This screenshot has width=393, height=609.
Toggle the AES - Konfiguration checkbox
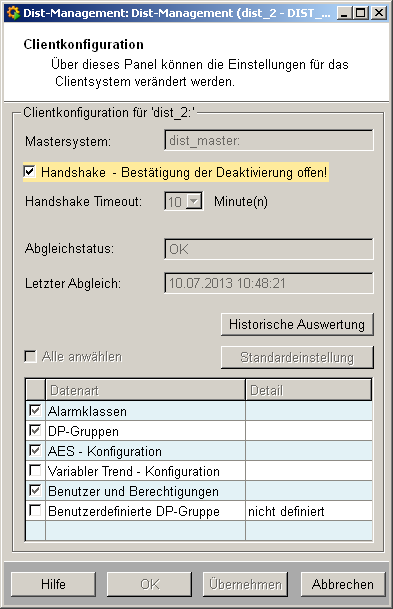tap(35, 451)
